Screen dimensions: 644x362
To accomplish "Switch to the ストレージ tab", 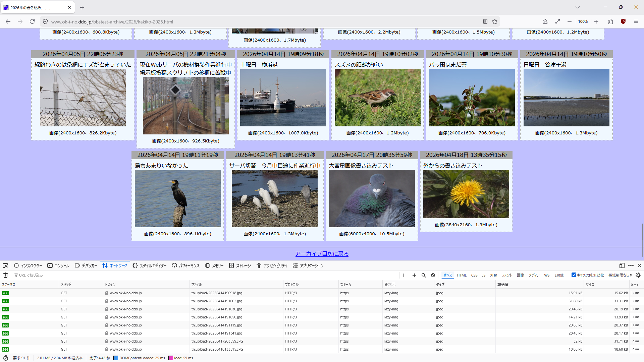I will pos(240,265).
